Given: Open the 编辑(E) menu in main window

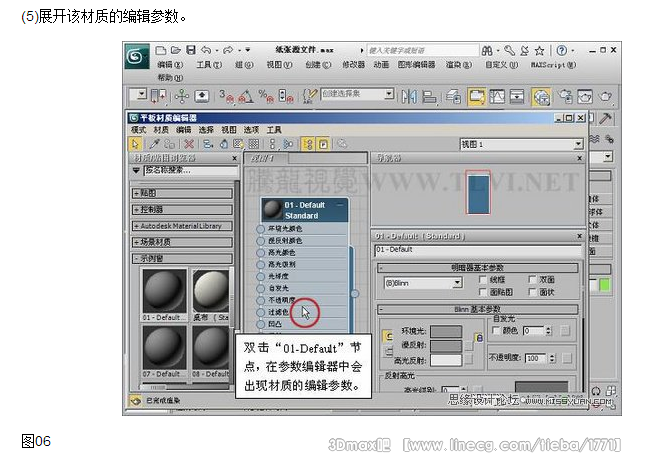Looking at the screenshot, I should click(170, 65).
